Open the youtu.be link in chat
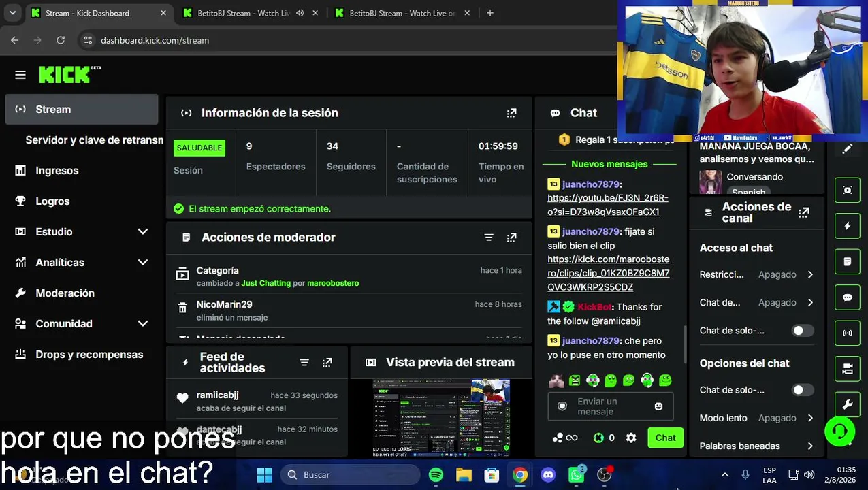868x490 pixels. [x=608, y=205]
